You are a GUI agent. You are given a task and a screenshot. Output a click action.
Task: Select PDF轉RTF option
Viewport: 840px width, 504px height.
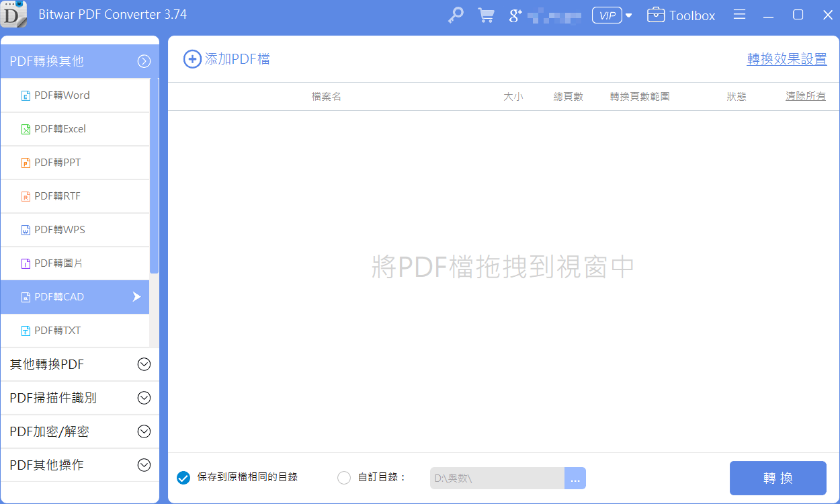(x=75, y=196)
